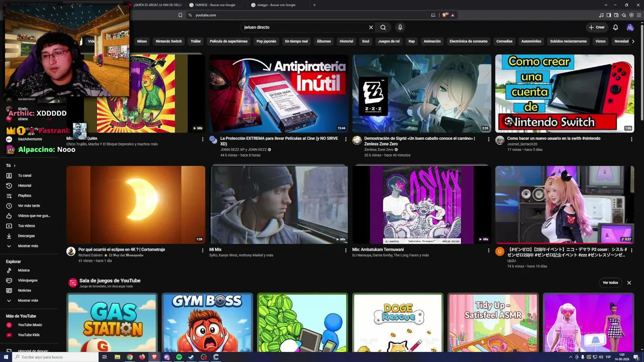Open options for Como hacer un nuevo usuario video
Screen dimensions: 644x362
coord(631,139)
